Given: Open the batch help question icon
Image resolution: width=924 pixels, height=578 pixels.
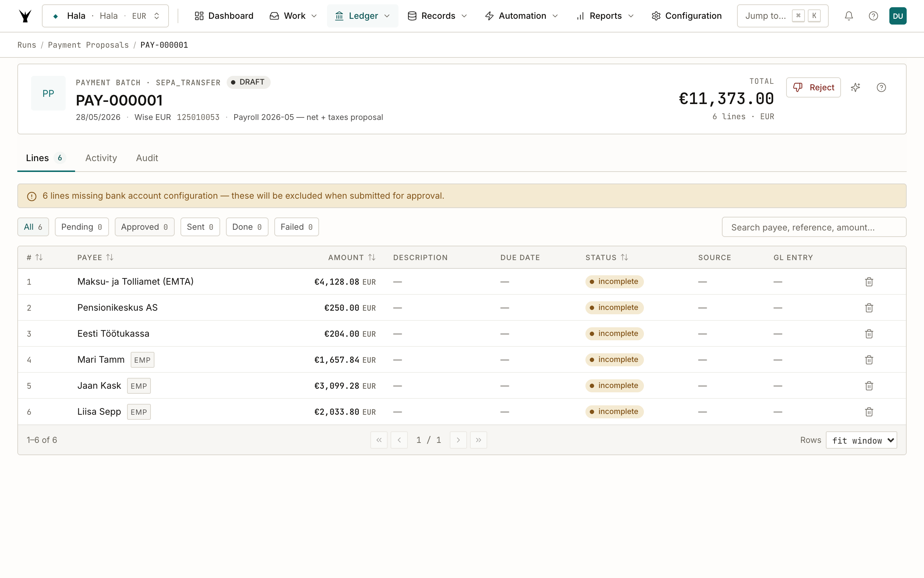Looking at the screenshot, I should coord(881,87).
